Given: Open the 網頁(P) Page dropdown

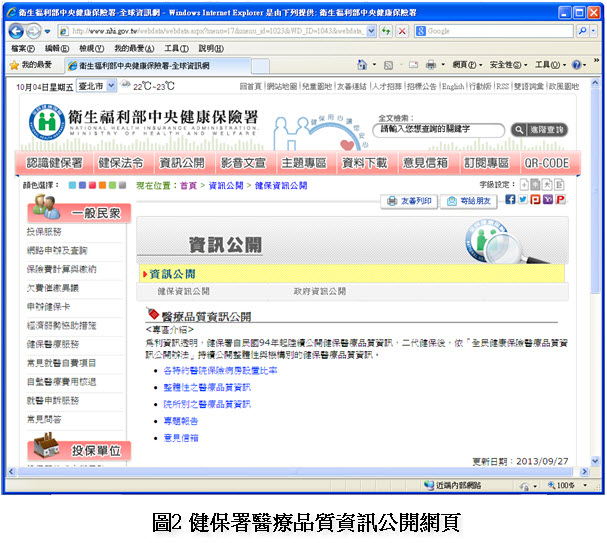Looking at the screenshot, I should 468,65.
